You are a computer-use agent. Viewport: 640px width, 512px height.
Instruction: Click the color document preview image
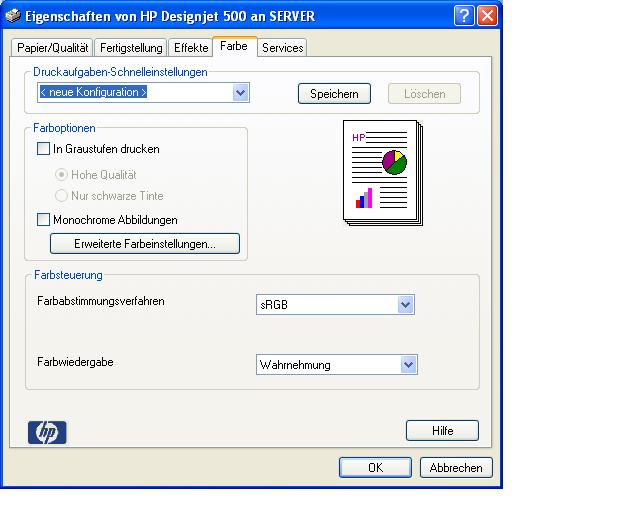click(x=383, y=173)
